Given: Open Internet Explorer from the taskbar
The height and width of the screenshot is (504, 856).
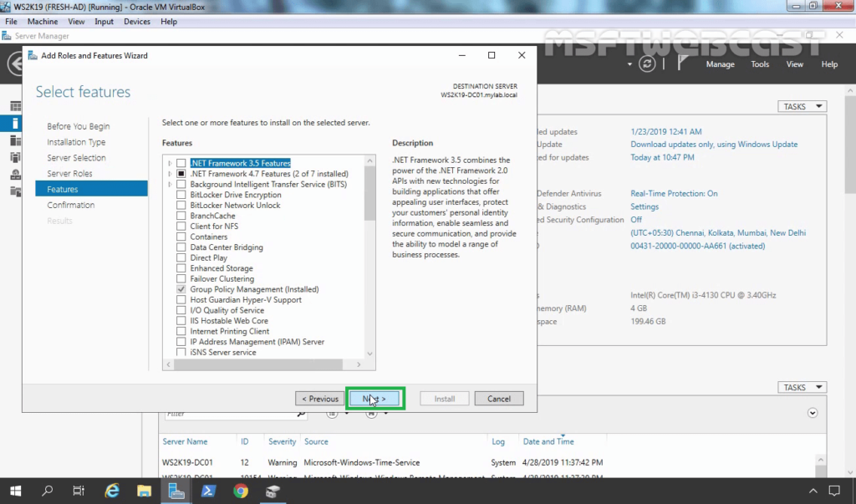Looking at the screenshot, I should [112, 491].
